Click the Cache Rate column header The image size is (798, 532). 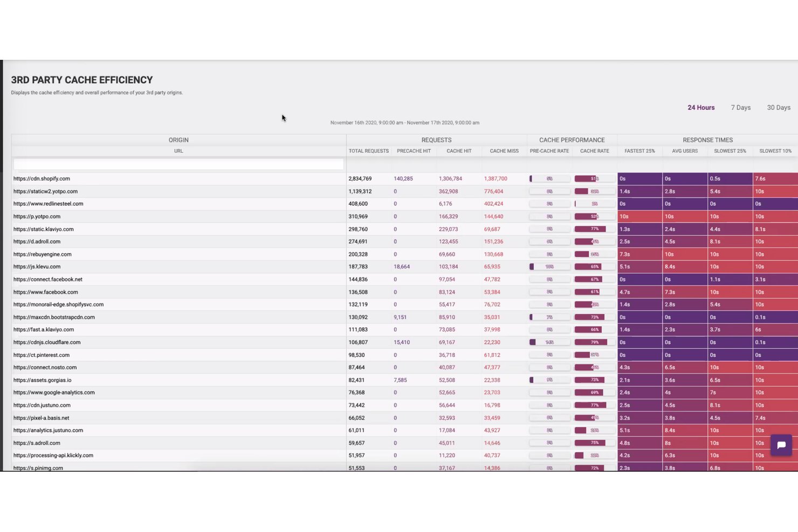(x=595, y=151)
